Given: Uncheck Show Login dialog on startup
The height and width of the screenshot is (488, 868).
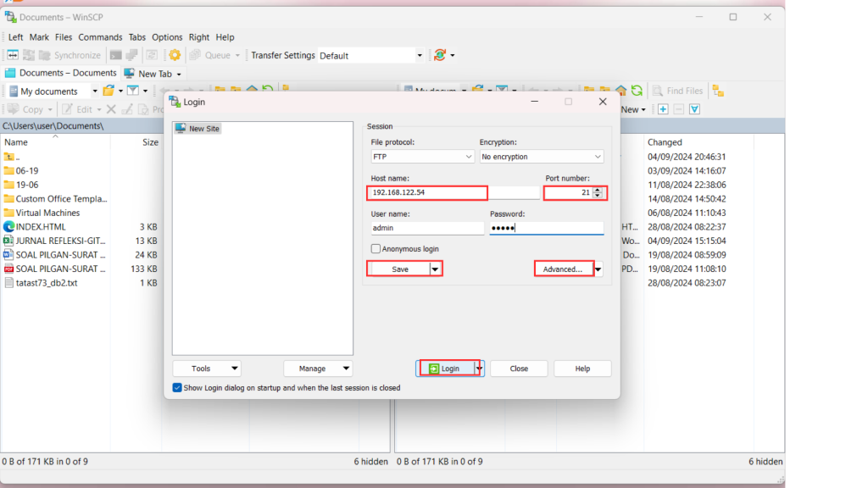Looking at the screenshot, I should coord(177,388).
